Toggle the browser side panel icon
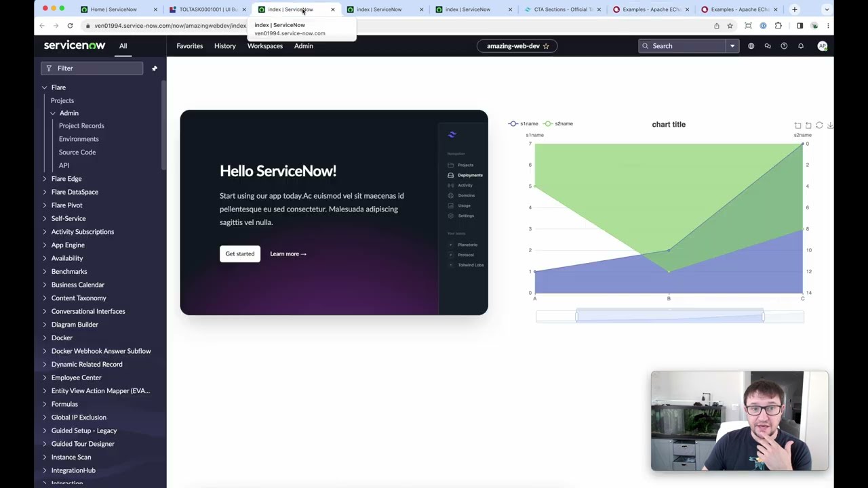868x488 pixels. [800, 26]
